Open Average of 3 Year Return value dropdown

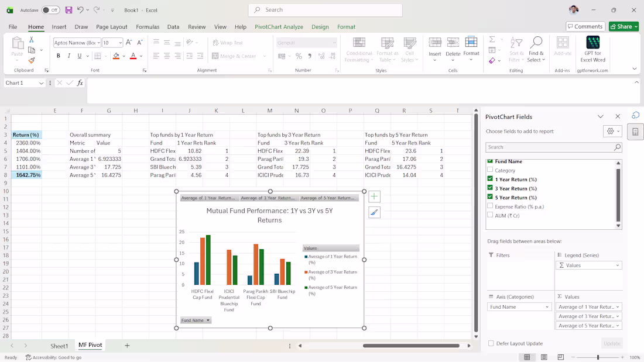(617, 316)
